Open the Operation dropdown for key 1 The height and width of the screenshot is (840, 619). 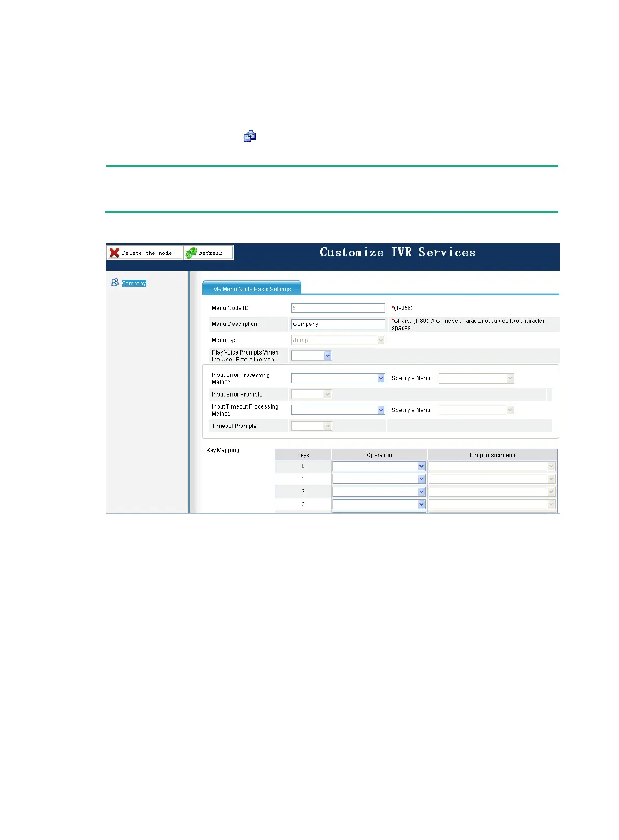[x=379, y=479]
